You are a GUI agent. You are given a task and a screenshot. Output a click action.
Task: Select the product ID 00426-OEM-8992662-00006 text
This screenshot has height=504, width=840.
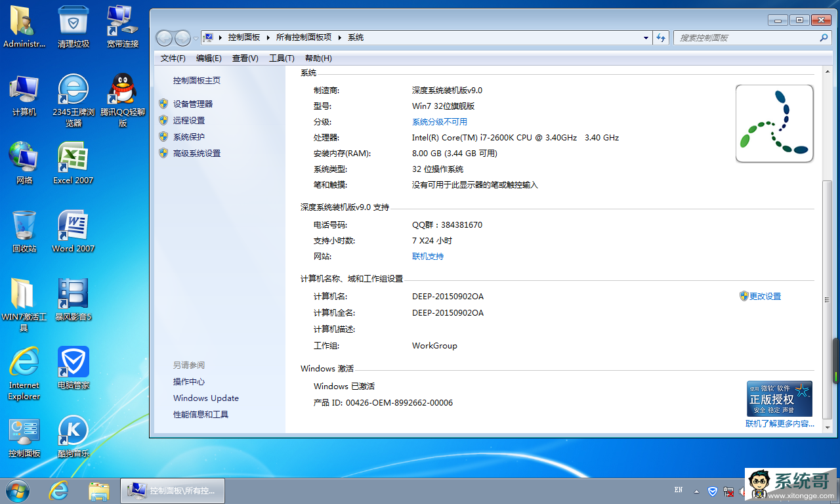coord(399,402)
